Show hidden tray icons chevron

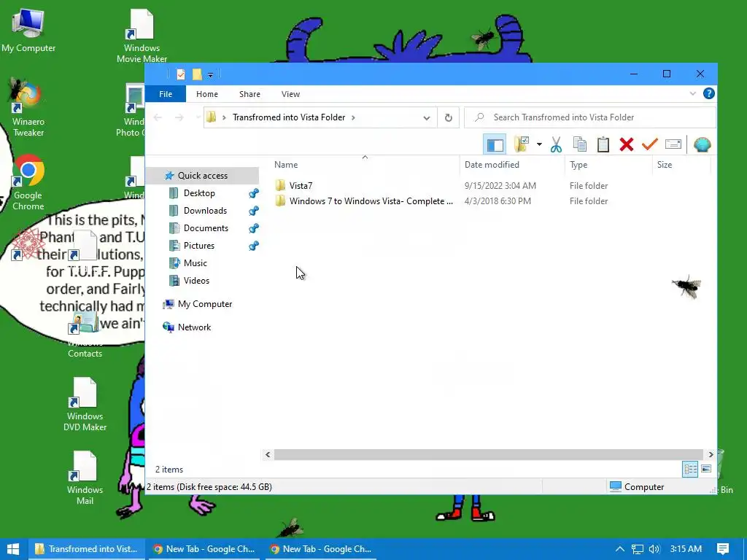[620, 549]
